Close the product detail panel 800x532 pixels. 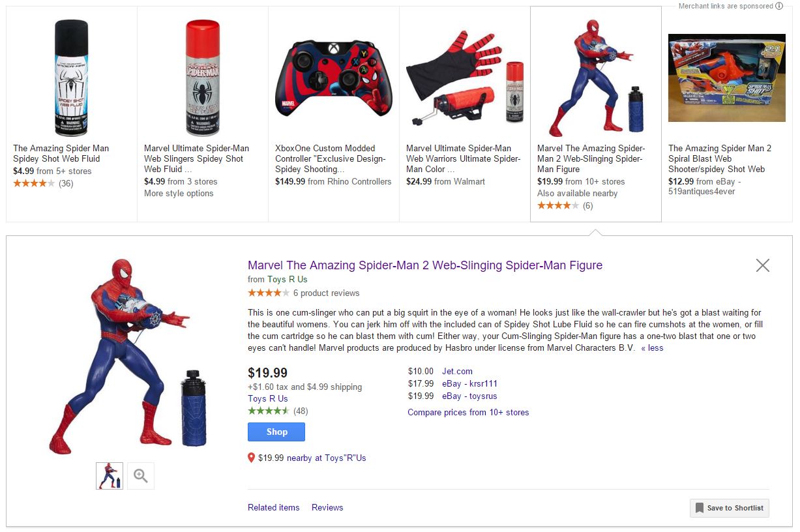[762, 265]
